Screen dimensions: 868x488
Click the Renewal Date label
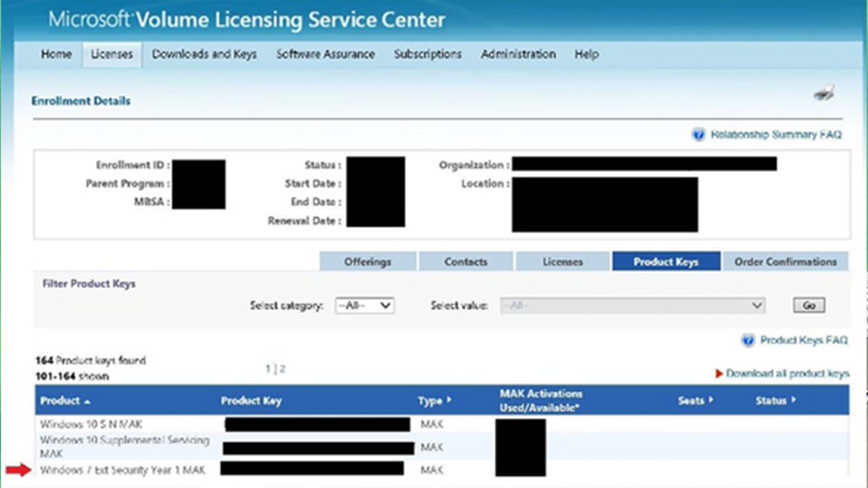click(x=305, y=221)
